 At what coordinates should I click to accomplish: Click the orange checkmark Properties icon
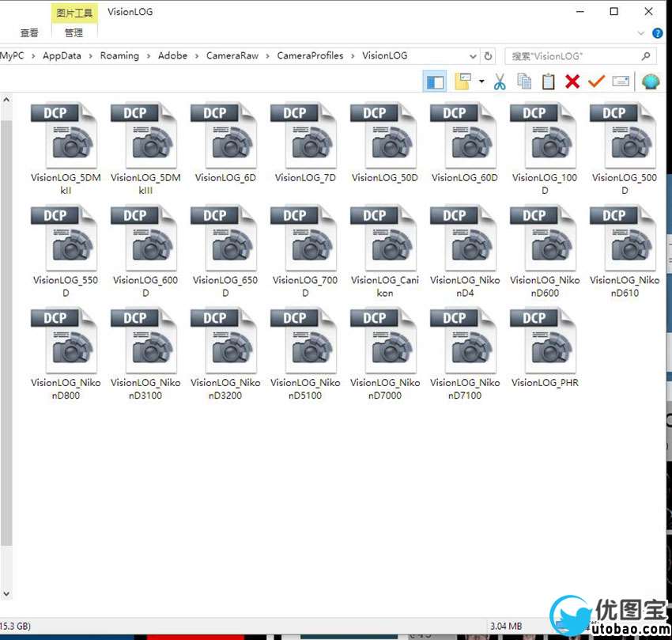pyautogui.click(x=596, y=81)
